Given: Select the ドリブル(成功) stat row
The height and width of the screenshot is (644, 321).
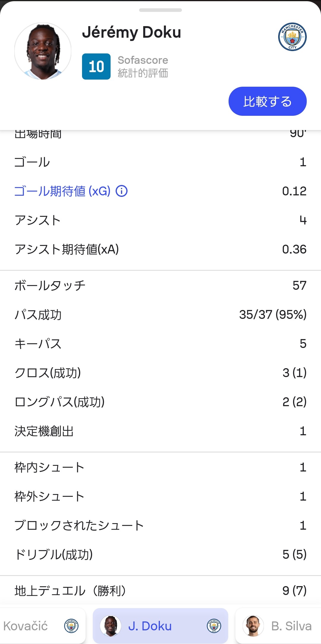Looking at the screenshot, I should click(x=160, y=554).
